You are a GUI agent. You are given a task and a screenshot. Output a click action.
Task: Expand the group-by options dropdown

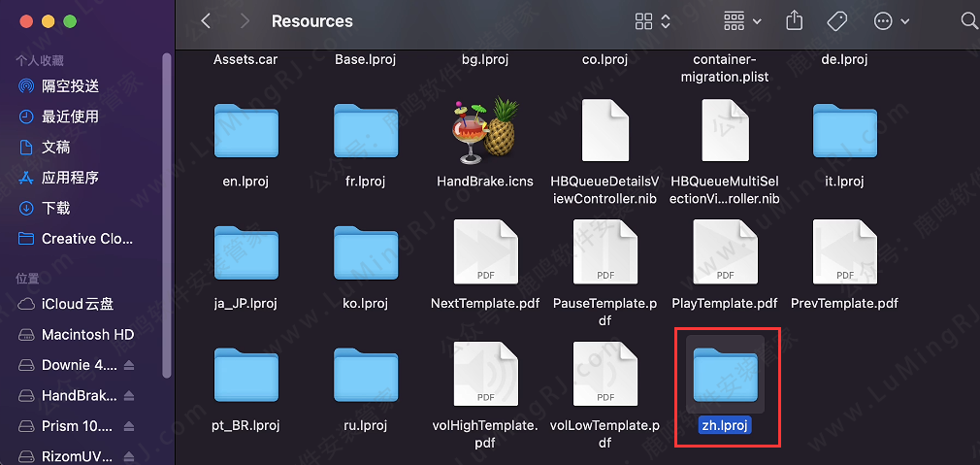[742, 20]
